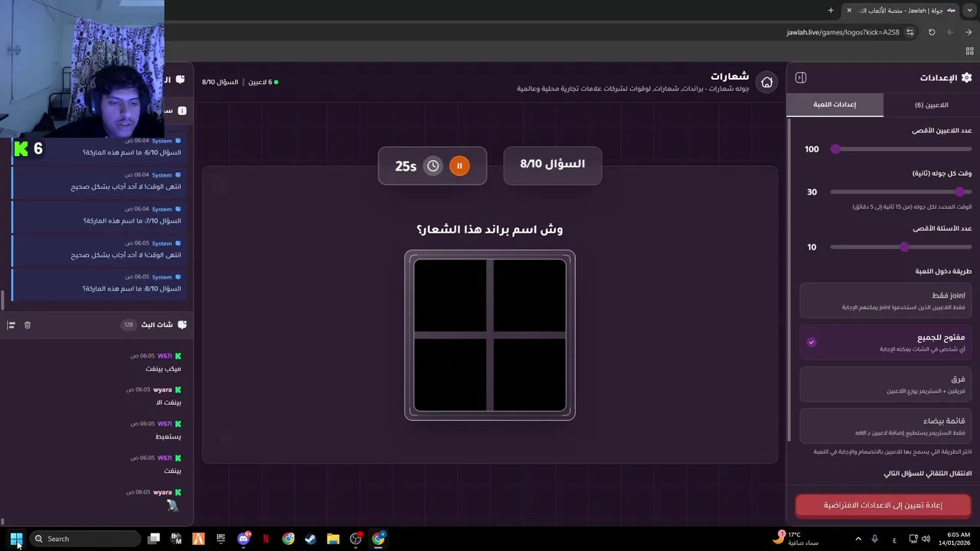Click the browser address bar URL

843,32
